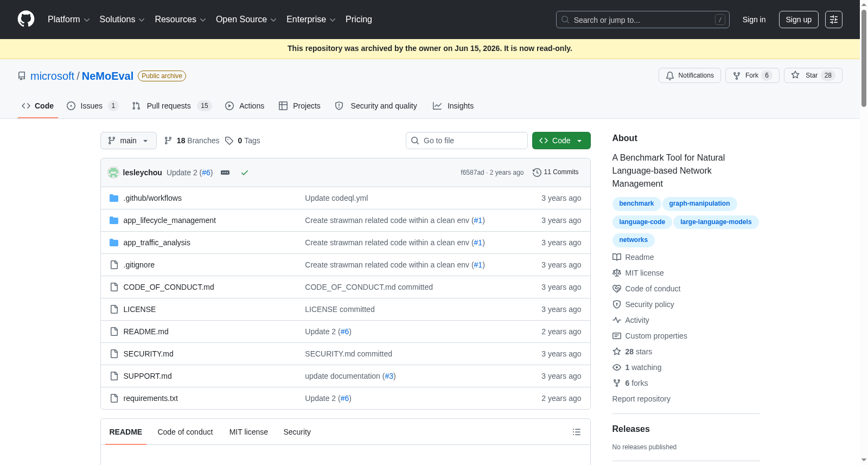Open the green Code dropdown button

561,141
